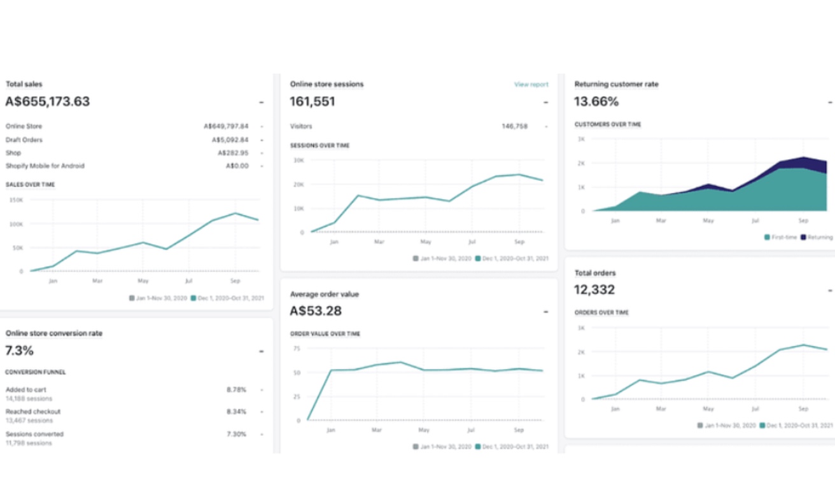
Task: Click the teal First-time legend swatch
Action: [x=768, y=237]
